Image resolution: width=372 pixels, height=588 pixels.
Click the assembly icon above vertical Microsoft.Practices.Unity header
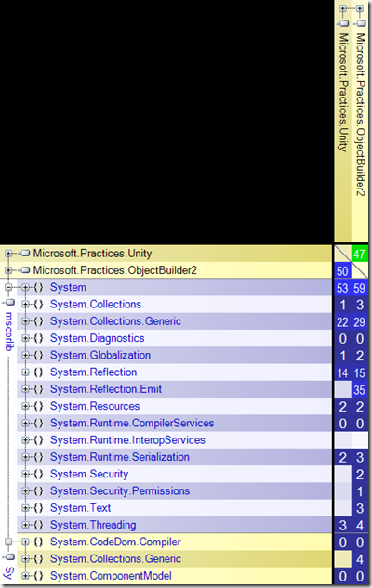click(x=343, y=23)
